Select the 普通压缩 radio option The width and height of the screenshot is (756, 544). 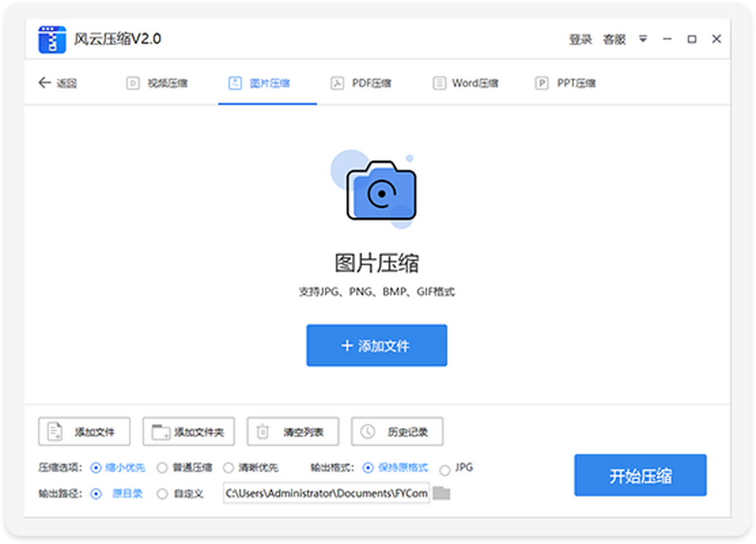click(x=162, y=468)
